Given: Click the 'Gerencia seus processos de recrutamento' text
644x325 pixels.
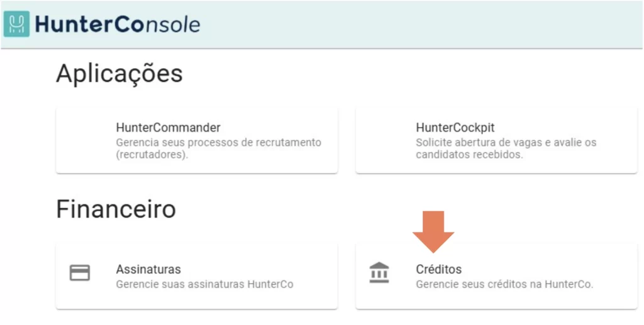Looking at the screenshot, I should click(x=218, y=143).
